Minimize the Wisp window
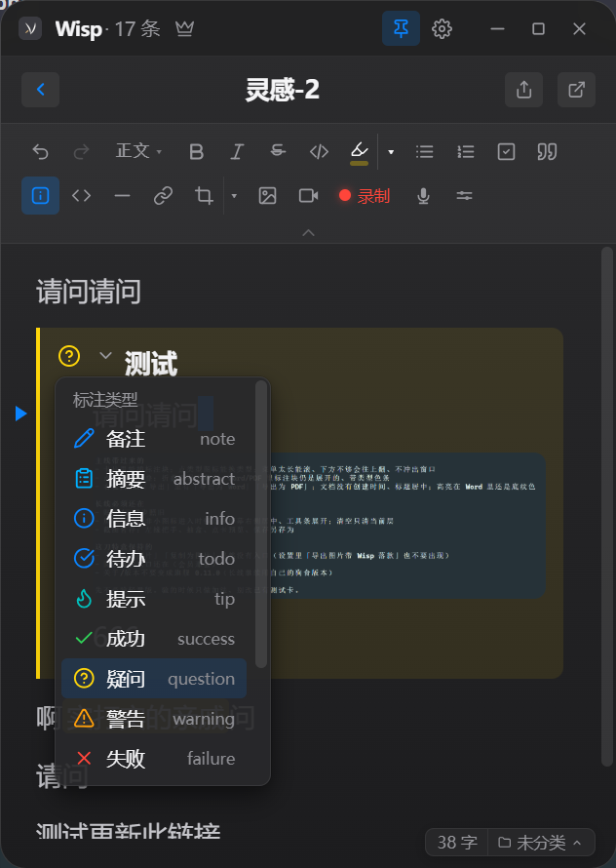This screenshot has height=868, width=616. [x=497, y=28]
